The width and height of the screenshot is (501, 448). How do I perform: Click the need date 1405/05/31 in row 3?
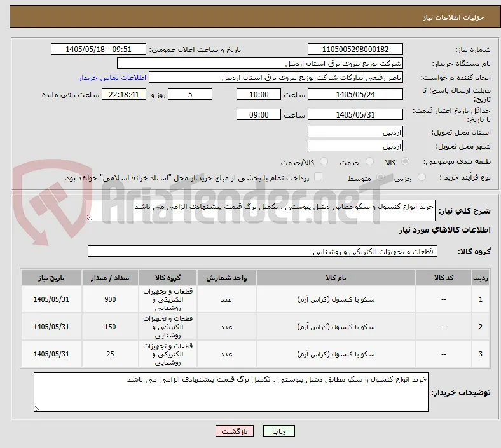point(51,354)
